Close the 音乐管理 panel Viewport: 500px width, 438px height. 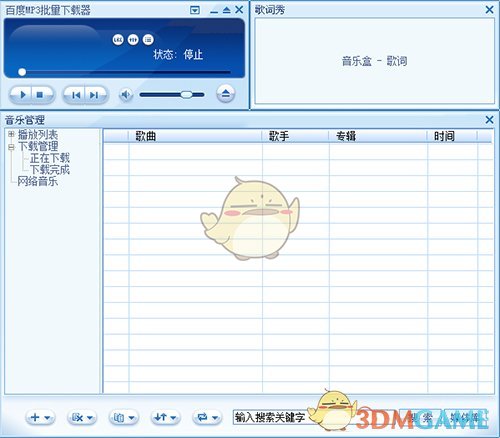point(489,120)
